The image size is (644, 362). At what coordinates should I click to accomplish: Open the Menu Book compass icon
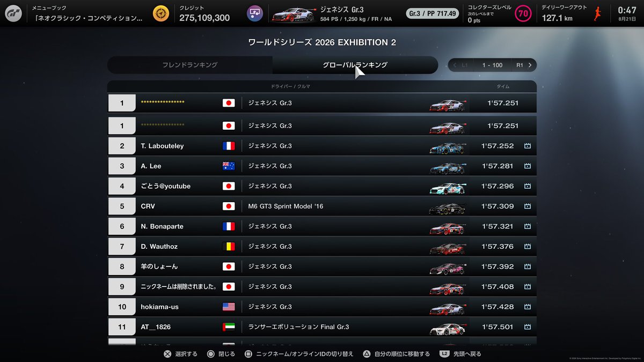[x=160, y=13]
